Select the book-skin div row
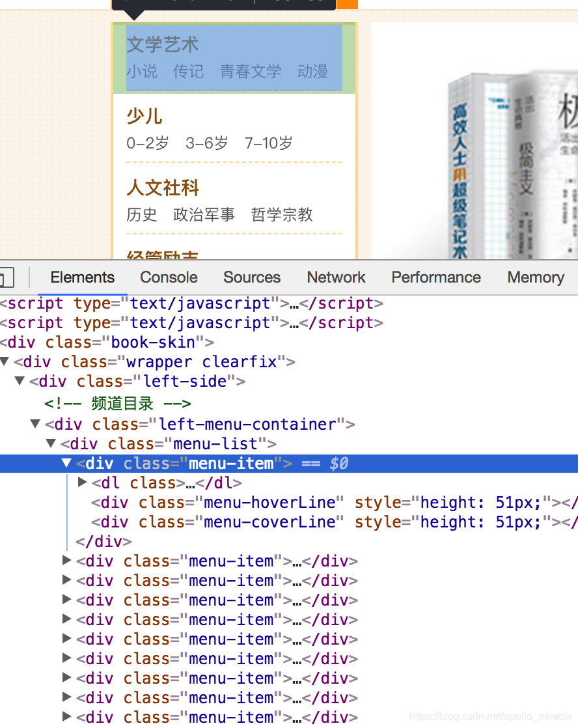 (107, 342)
